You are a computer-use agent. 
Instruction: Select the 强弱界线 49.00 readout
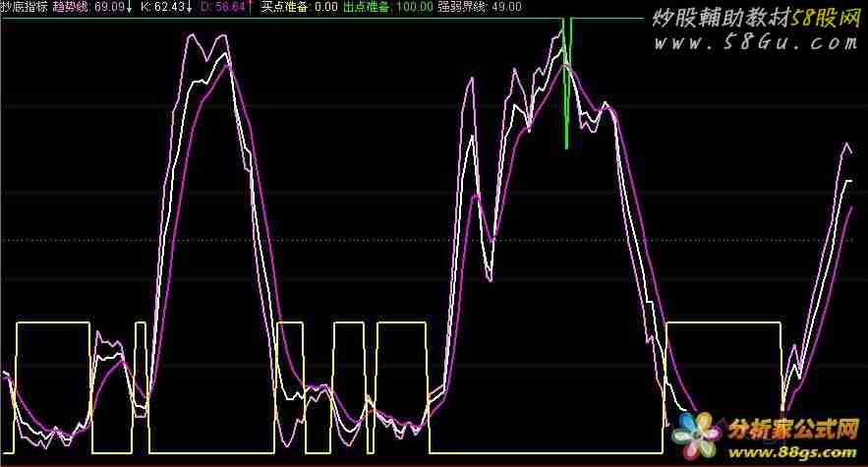[480, 7]
